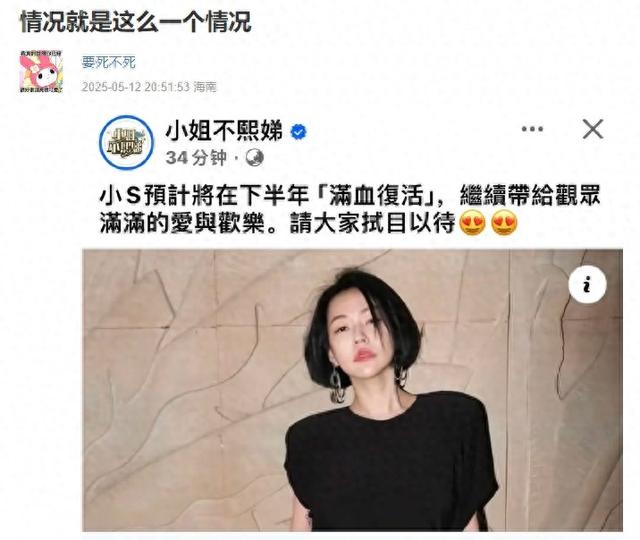Open the three-dots post options menu
The image size is (640, 540).
[532, 129]
